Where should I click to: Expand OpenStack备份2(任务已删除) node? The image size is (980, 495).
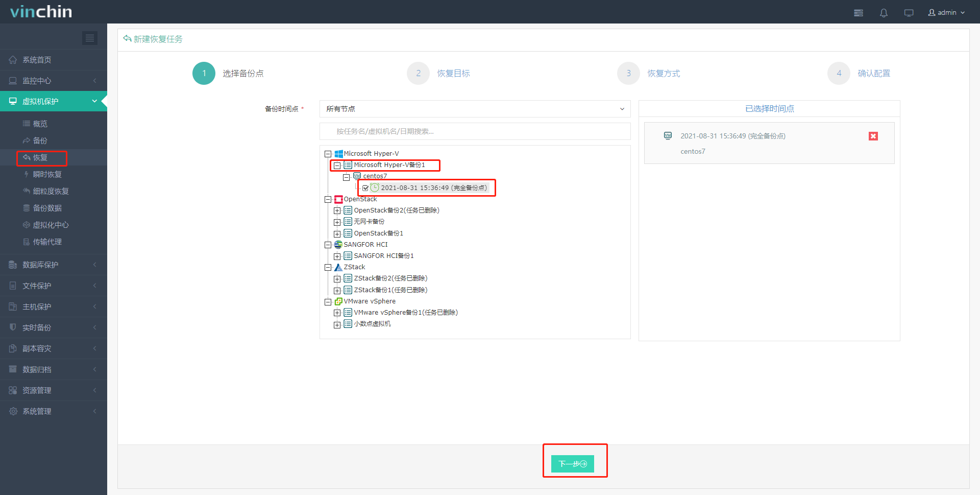click(337, 210)
